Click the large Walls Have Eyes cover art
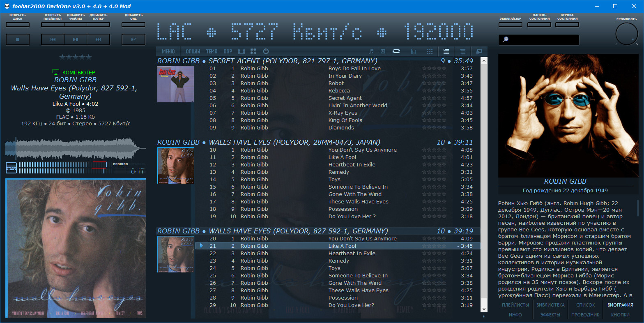 click(x=76, y=248)
